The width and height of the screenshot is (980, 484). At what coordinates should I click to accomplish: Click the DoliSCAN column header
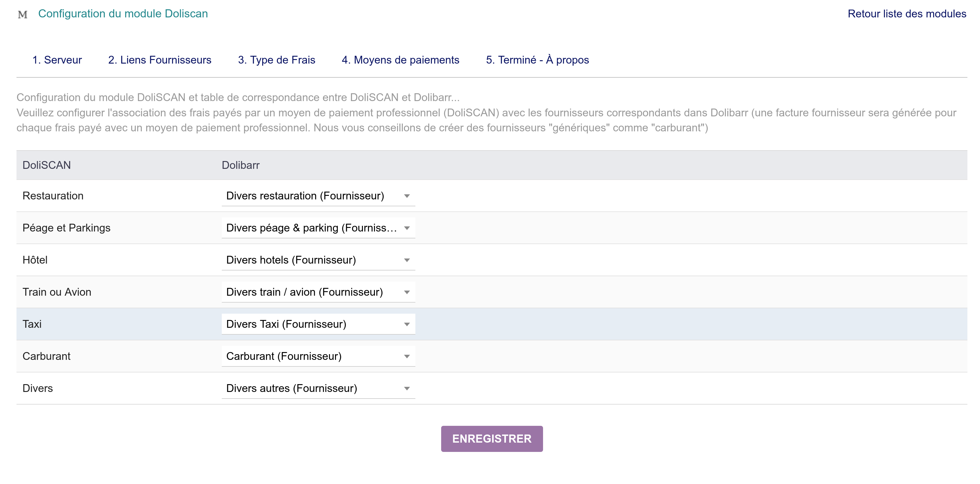click(46, 165)
